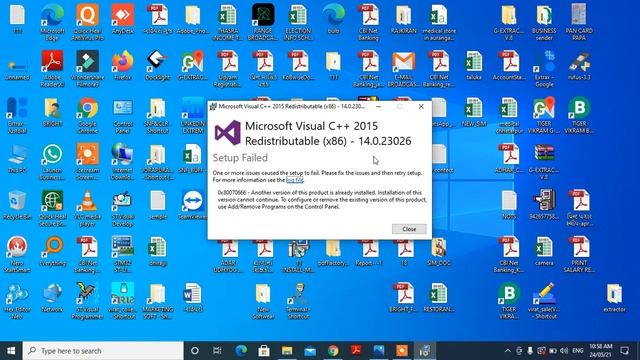Select the ST Visual Programmer shortcut
This screenshot has width=640, height=360.
point(87,301)
